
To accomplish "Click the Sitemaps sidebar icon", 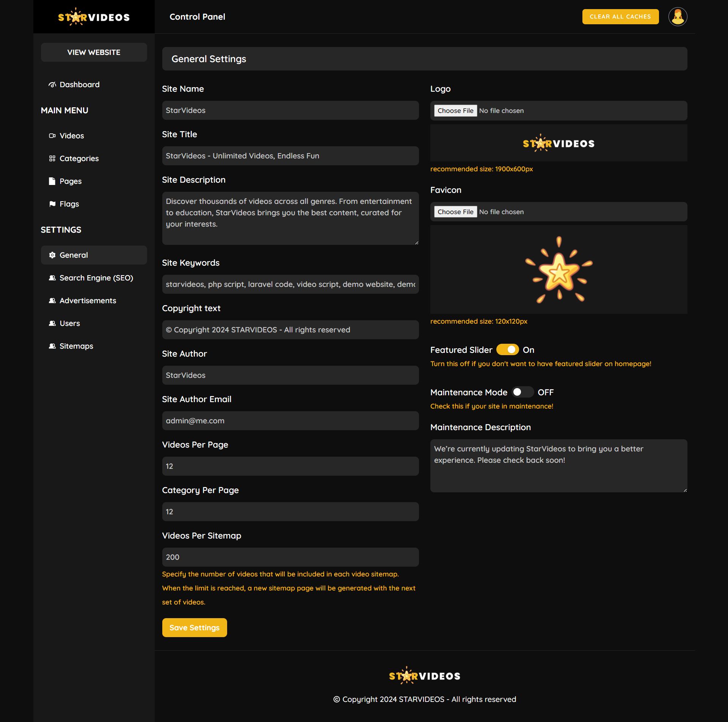I will tap(52, 346).
